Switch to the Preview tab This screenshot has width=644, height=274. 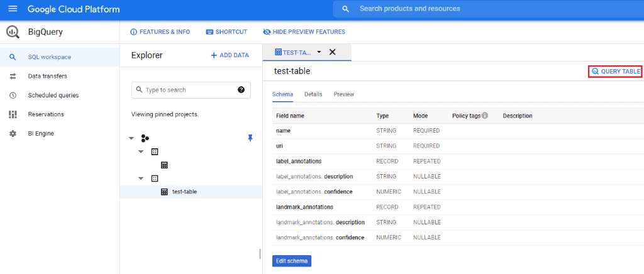coord(344,94)
